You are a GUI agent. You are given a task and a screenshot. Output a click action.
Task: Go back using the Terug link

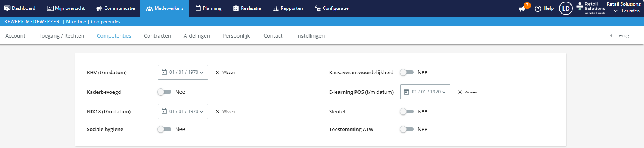[619, 35]
